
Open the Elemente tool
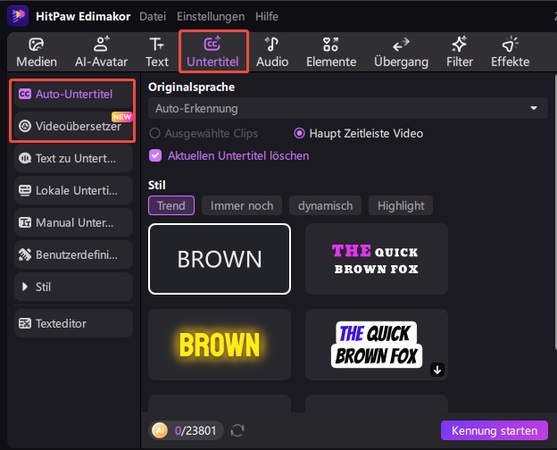coord(331,52)
